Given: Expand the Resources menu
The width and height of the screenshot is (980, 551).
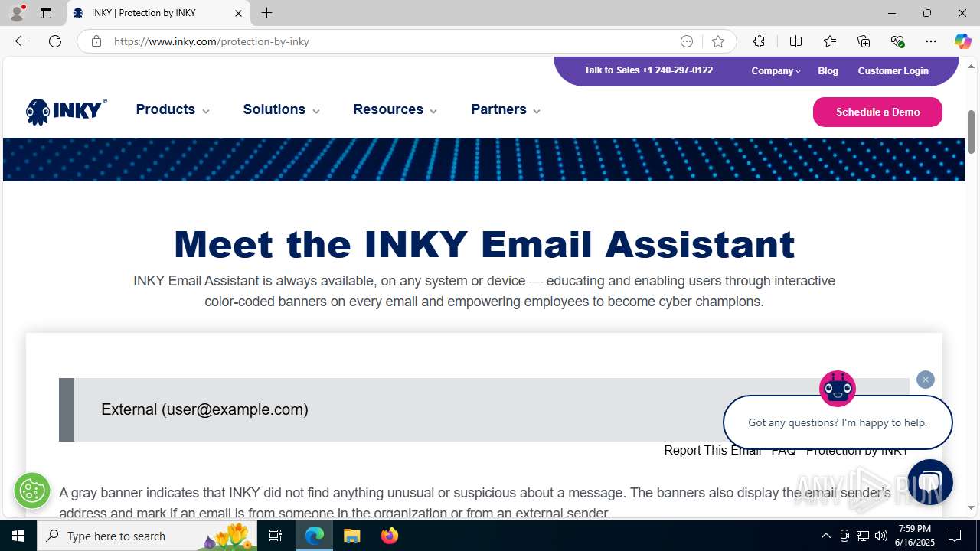Looking at the screenshot, I should coord(395,109).
